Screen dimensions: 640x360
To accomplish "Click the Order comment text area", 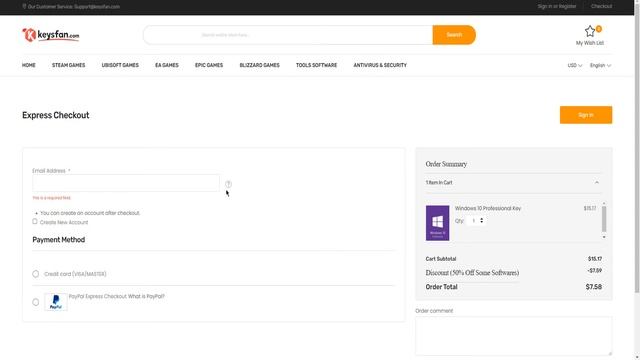I will coord(513,336).
